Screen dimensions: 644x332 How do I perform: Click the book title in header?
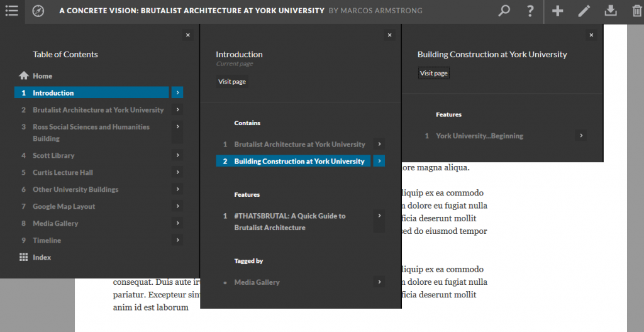192,11
